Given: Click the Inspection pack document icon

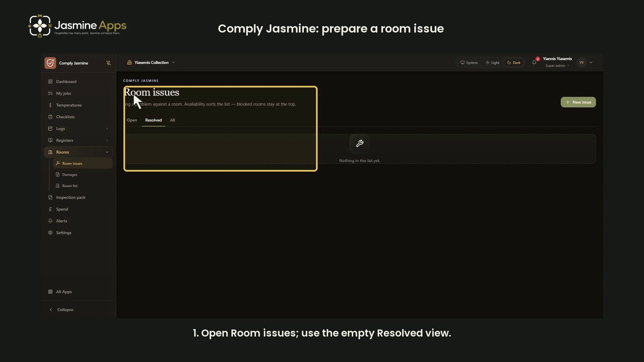Looking at the screenshot, I should pos(50,197).
